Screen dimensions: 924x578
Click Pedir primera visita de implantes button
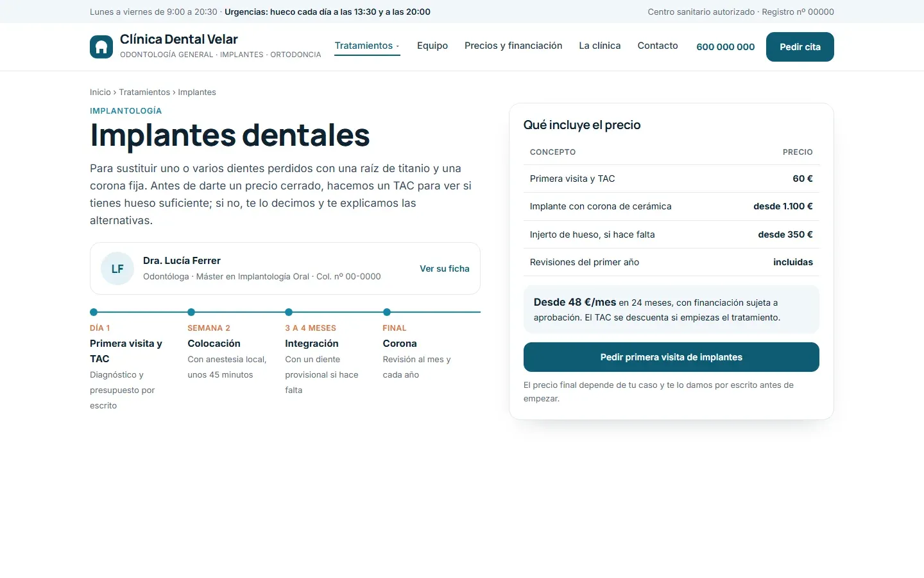click(x=671, y=357)
